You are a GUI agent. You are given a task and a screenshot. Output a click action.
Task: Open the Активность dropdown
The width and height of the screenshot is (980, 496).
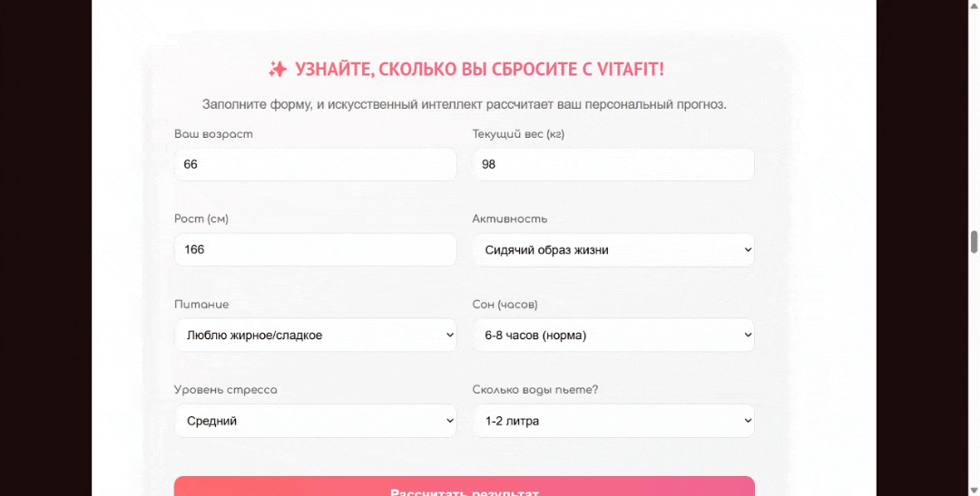612,250
